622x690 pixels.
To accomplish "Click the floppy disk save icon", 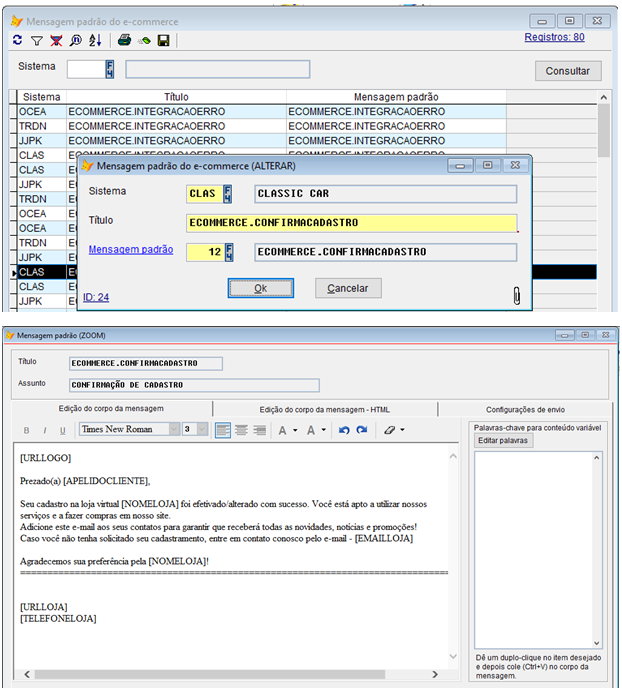I will pos(163,41).
